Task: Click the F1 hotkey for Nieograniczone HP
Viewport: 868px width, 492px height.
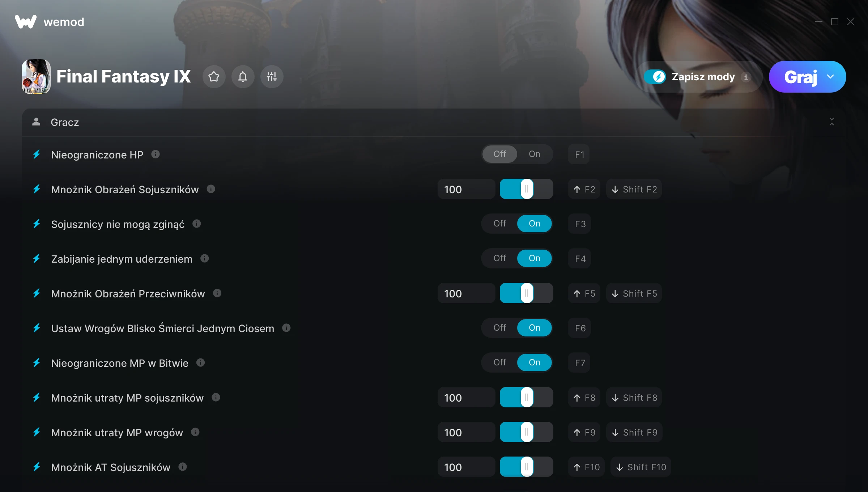Action: (x=579, y=154)
